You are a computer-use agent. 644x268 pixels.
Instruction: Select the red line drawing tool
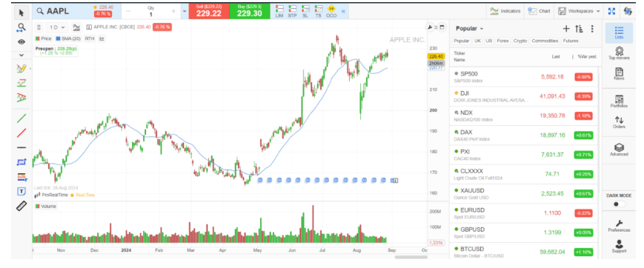[x=21, y=133]
